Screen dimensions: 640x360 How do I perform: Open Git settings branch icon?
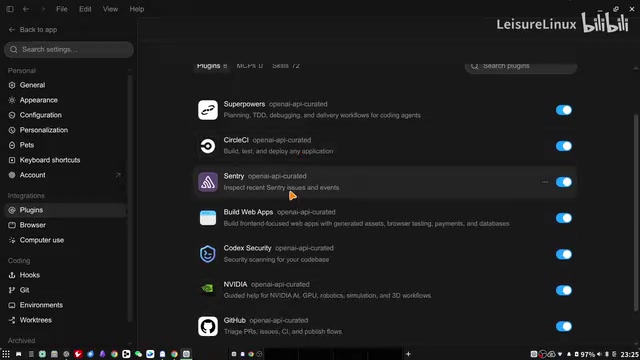(x=12, y=290)
